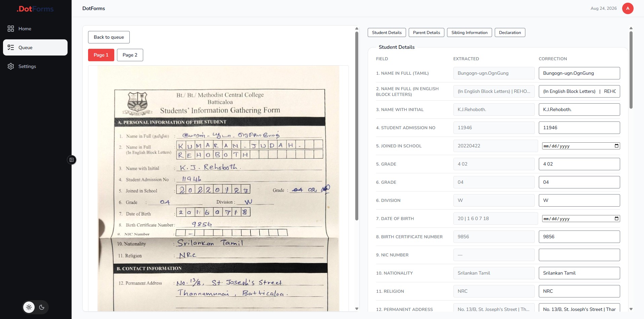Edit Name in English Block Letters correction field
The height and width of the screenshot is (319, 644).
(x=579, y=91)
